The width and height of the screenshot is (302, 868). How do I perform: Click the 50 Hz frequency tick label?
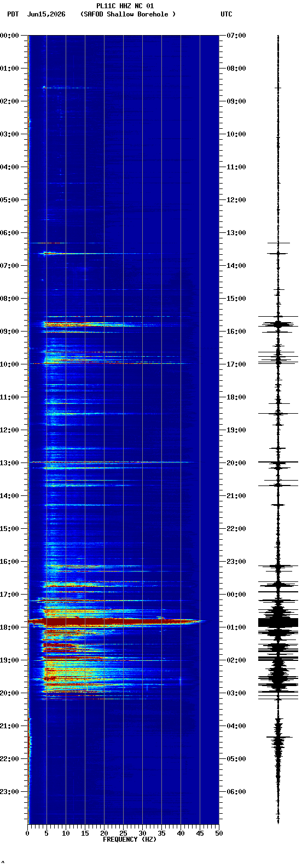pyautogui.click(x=219, y=833)
